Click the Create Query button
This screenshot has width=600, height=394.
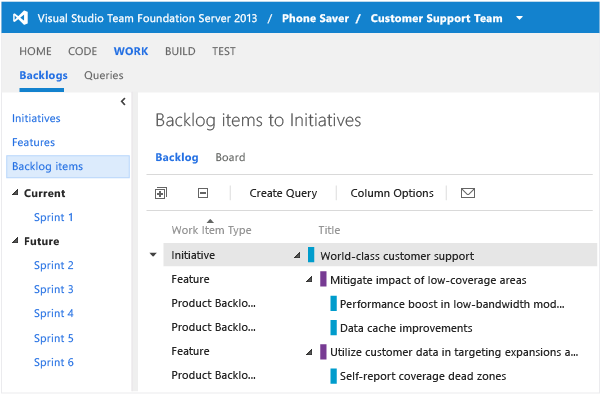pyautogui.click(x=283, y=193)
